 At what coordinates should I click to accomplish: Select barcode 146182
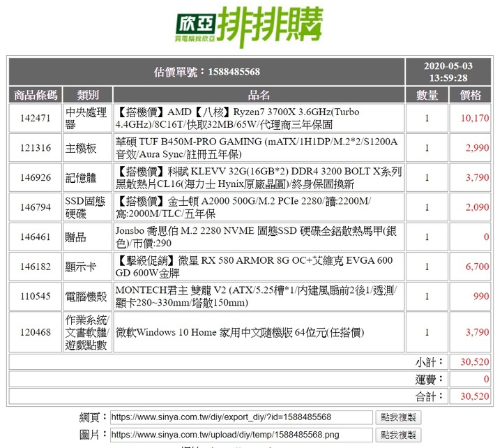(36, 267)
